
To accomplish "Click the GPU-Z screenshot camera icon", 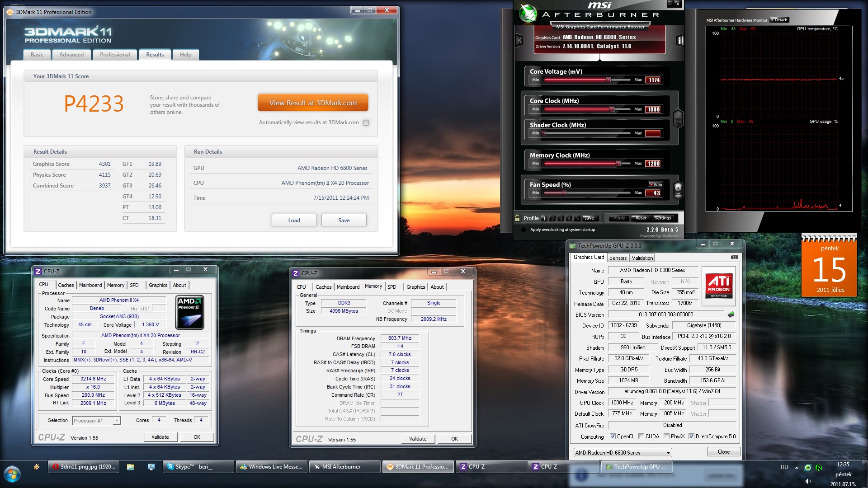I will pyautogui.click(x=734, y=257).
